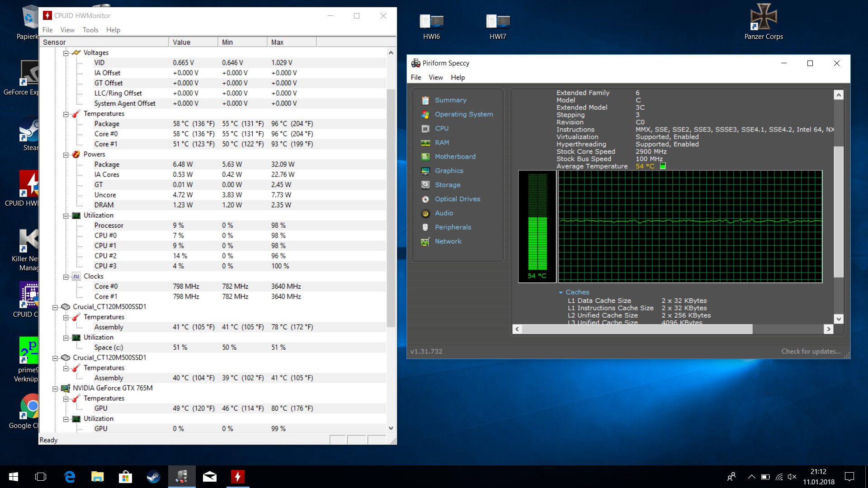The width and height of the screenshot is (868, 488).
Task: Open Motherboard section icon in Speccy
Action: pos(425,157)
